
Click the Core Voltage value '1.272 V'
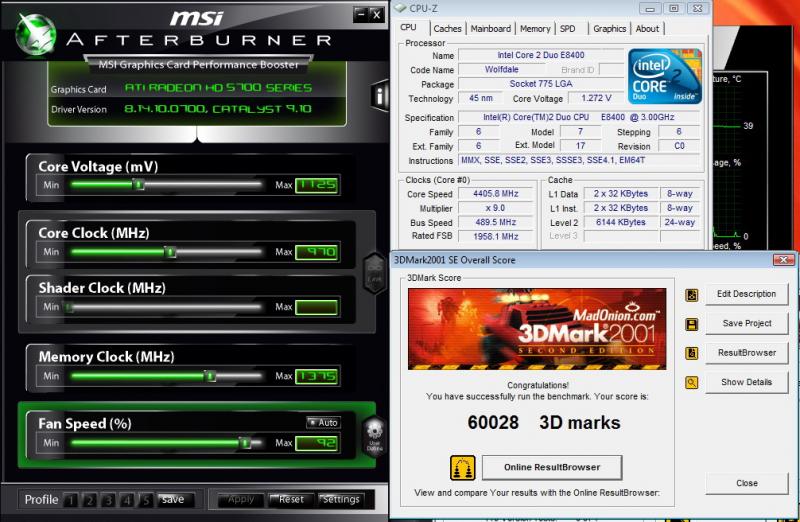(595, 98)
